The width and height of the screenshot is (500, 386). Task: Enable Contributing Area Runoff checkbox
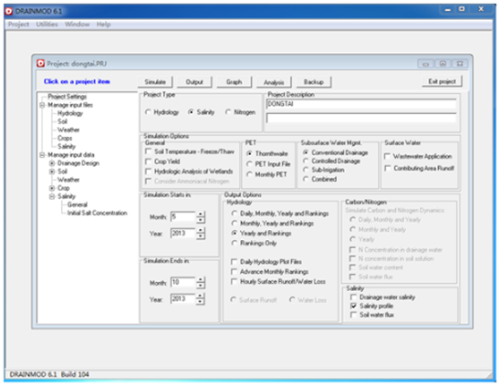(387, 168)
